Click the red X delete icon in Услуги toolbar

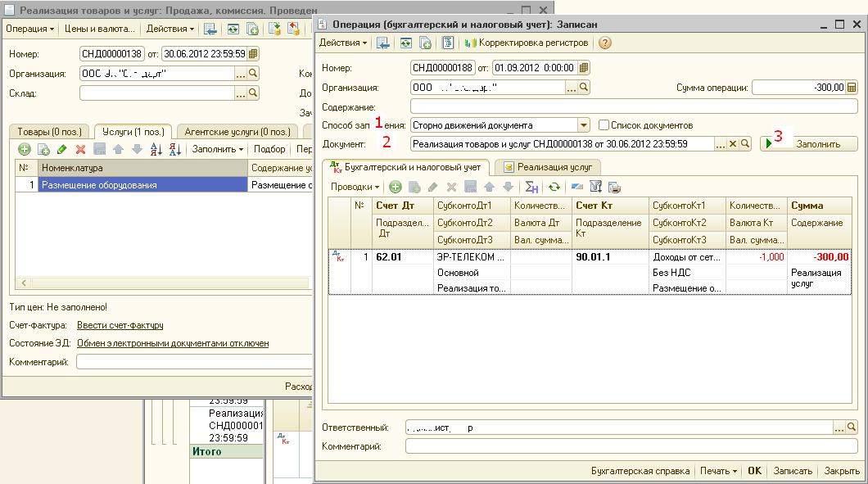(x=81, y=149)
